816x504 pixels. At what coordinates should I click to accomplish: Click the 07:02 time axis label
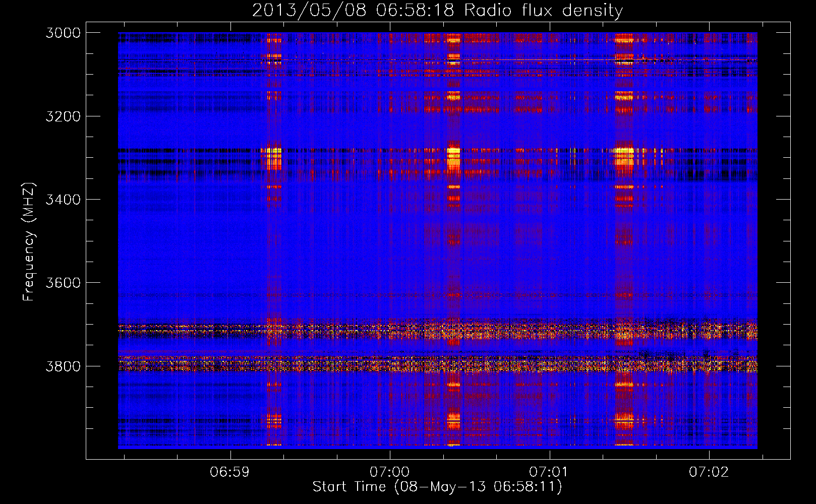point(709,472)
